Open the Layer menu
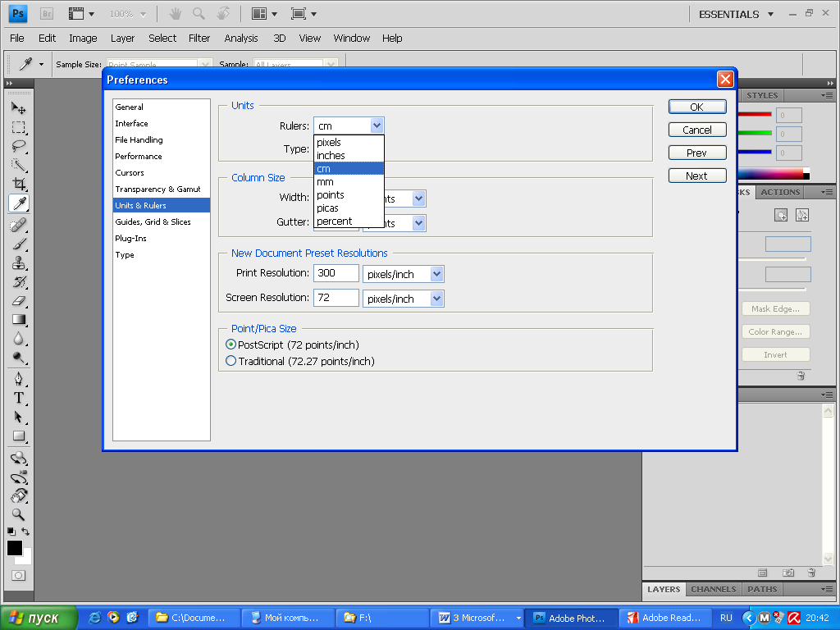The image size is (840, 630). tap(123, 38)
